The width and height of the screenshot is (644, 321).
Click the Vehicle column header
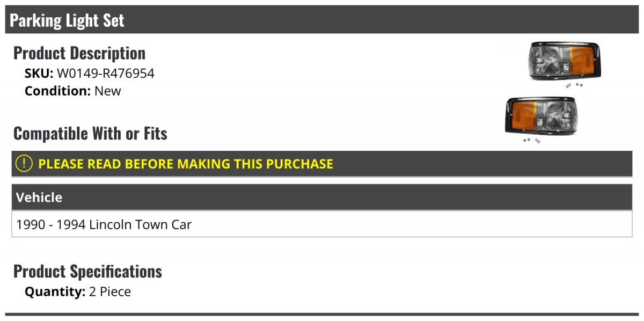tap(322, 197)
